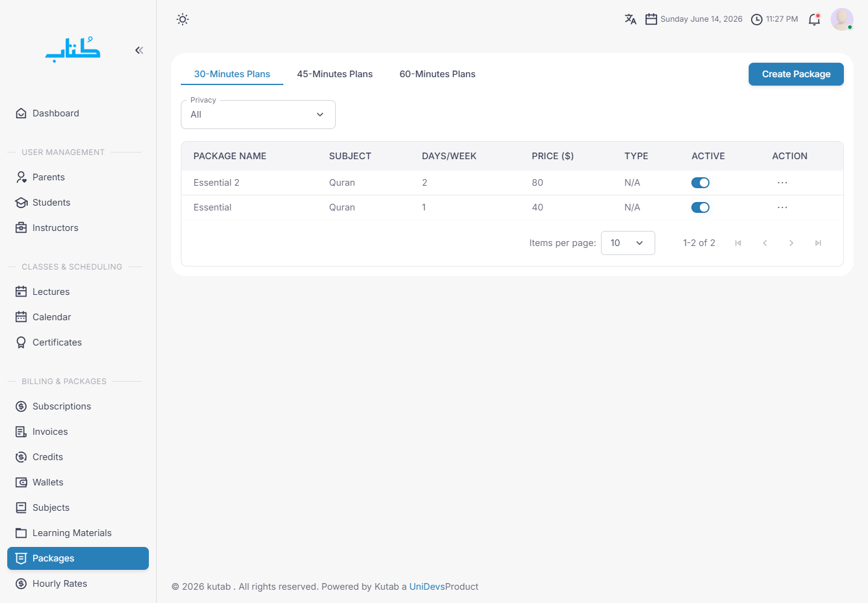The width and height of the screenshot is (868, 603).
Task: Switch to 60-Minutes Plans tab
Action: [438, 74]
